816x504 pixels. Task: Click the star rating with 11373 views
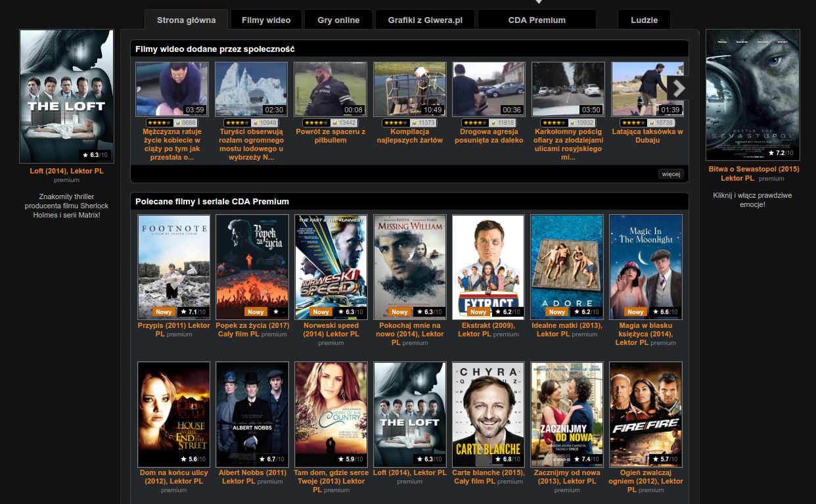(410, 123)
